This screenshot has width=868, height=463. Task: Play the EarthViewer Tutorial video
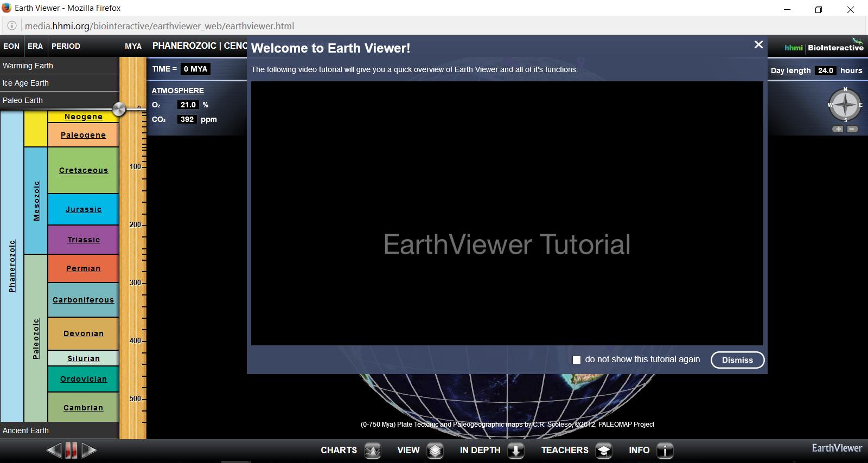507,214
